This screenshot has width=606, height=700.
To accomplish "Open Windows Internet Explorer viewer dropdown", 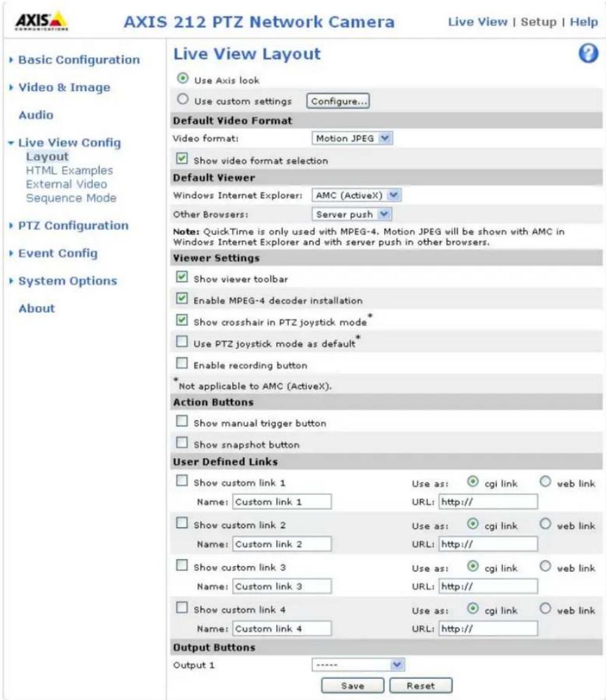I will tap(357, 195).
